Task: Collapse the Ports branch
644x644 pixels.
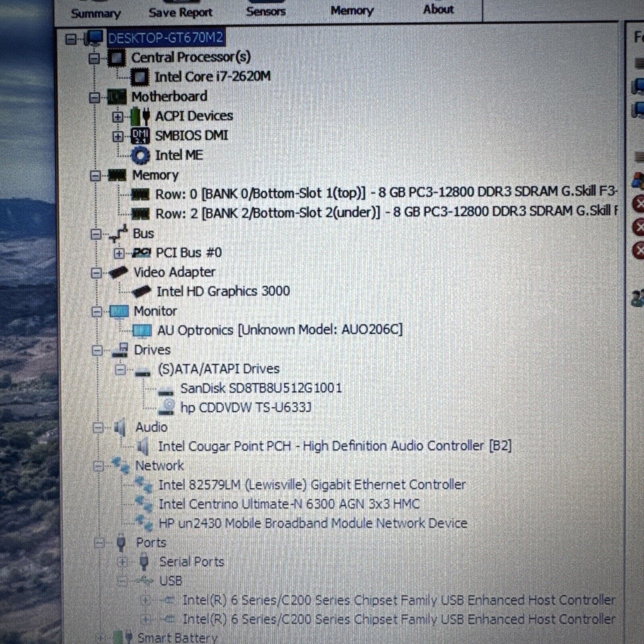Action: 99,543
